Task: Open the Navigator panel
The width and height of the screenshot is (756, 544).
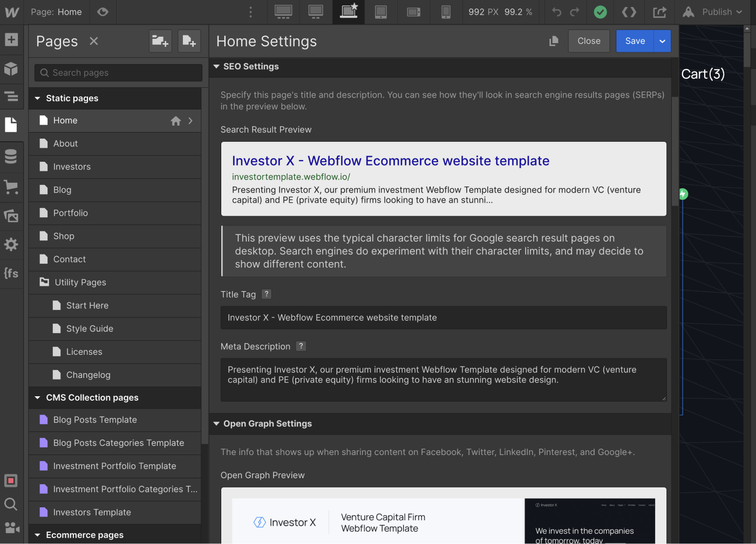Action: click(12, 97)
